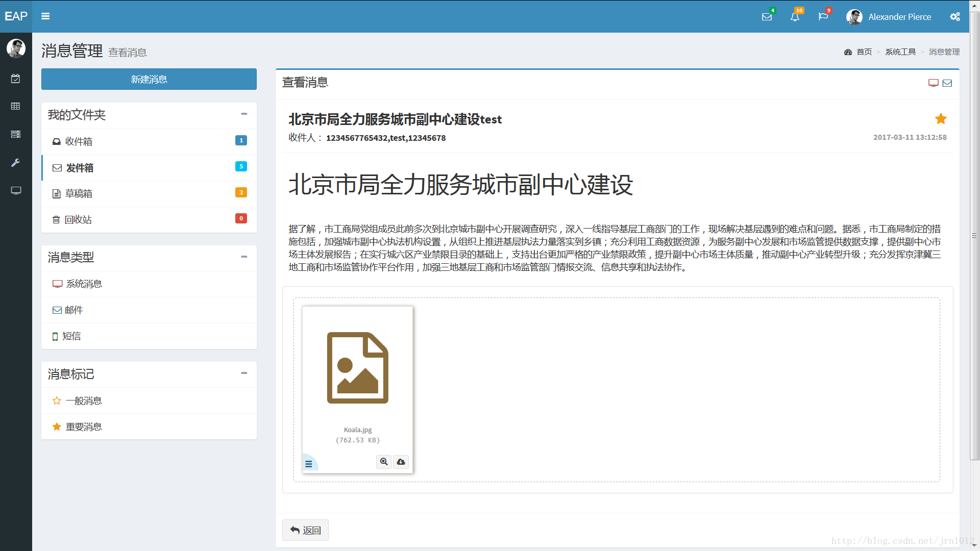Filter by 重要消息 flag

point(149,427)
